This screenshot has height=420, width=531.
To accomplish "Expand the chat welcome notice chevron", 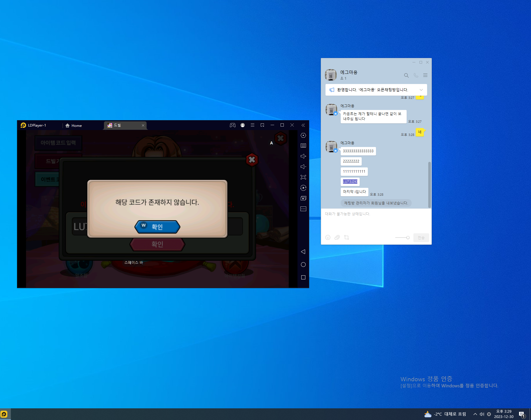I will pyautogui.click(x=421, y=90).
